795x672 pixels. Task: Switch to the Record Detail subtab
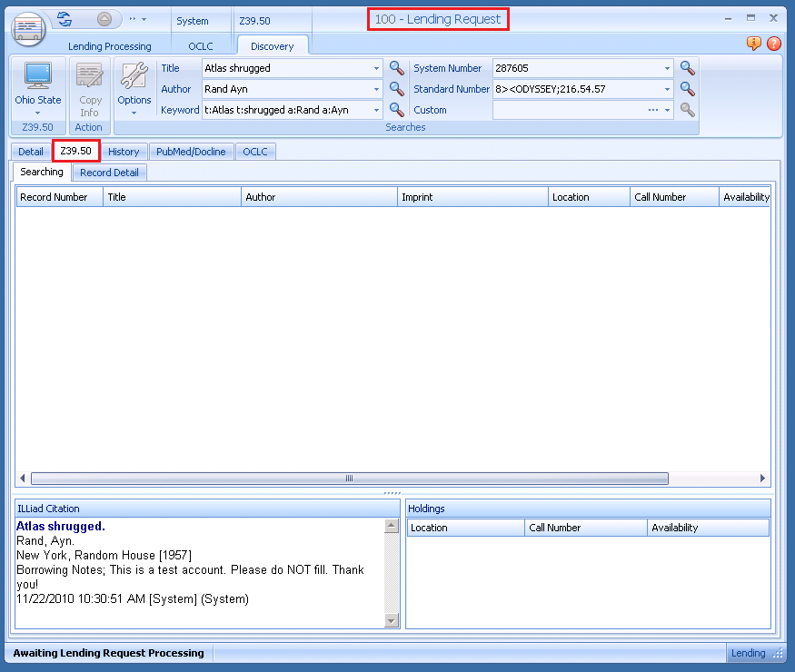coord(109,173)
